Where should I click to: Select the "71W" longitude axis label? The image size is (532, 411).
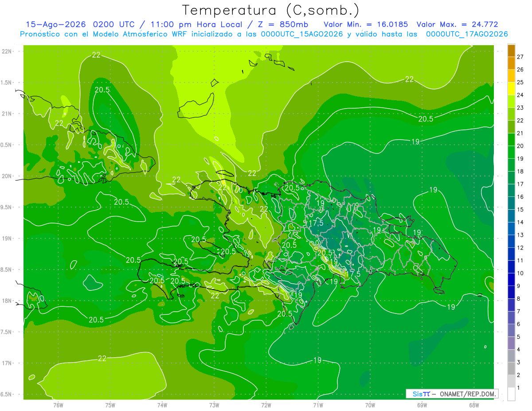[318, 405]
